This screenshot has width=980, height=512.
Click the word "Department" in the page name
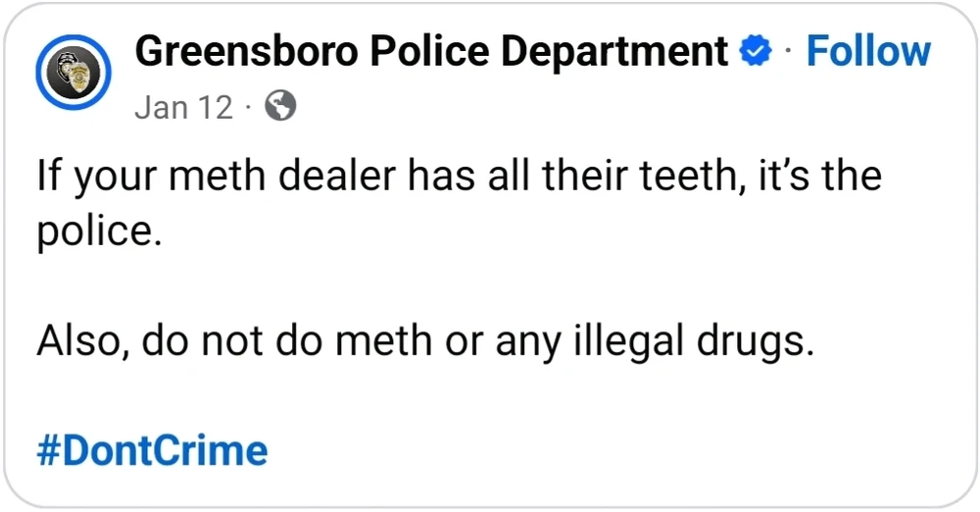[x=612, y=52]
